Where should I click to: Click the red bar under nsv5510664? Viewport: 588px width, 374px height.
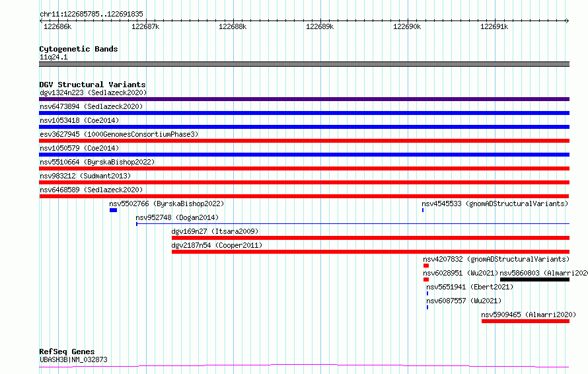(x=304, y=168)
